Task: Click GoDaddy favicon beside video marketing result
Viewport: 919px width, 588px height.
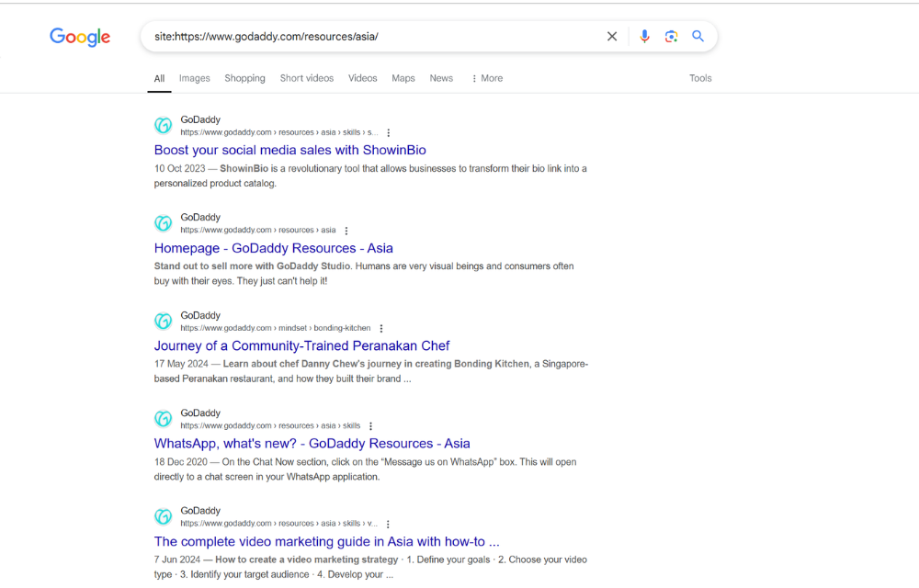Action: pos(164,516)
